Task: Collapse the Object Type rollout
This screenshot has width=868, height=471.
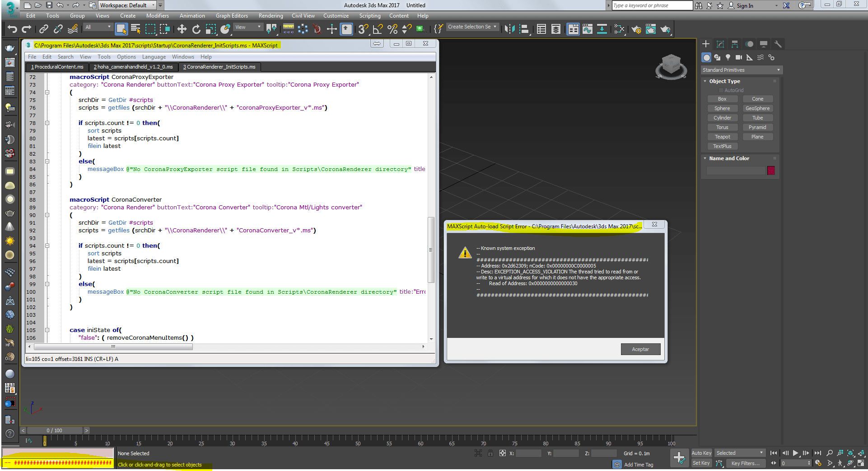Action: pyautogui.click(x=724, y=81)
